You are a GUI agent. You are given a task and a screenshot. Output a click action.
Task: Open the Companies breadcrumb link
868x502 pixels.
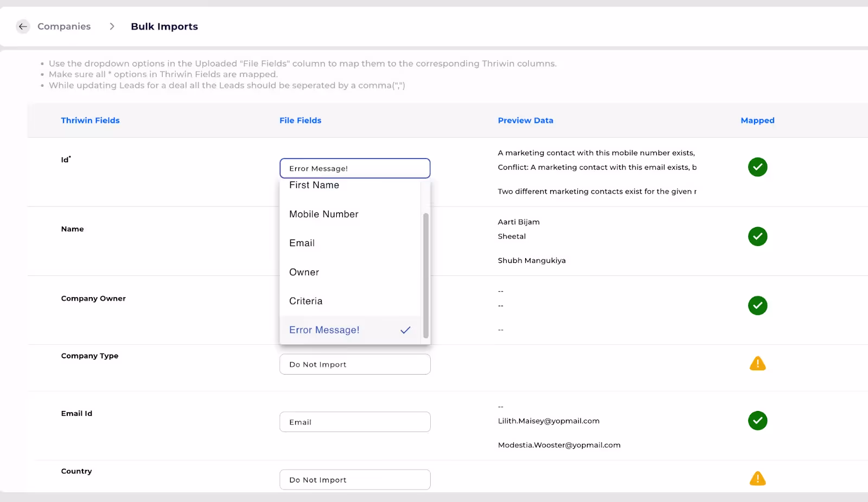64,26
